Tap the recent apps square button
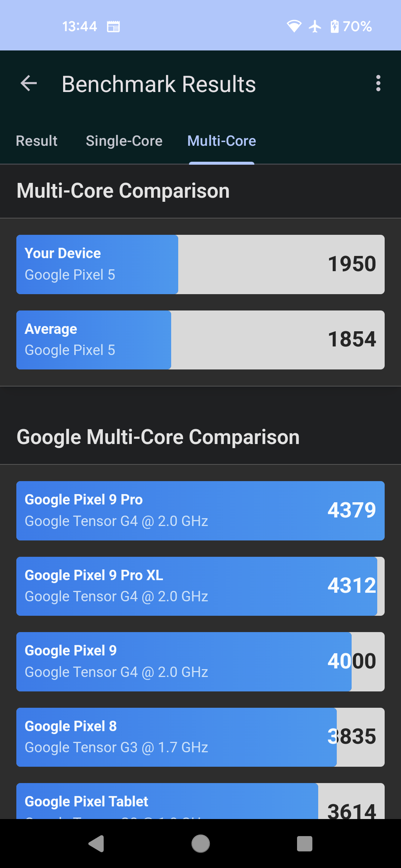 304,844
